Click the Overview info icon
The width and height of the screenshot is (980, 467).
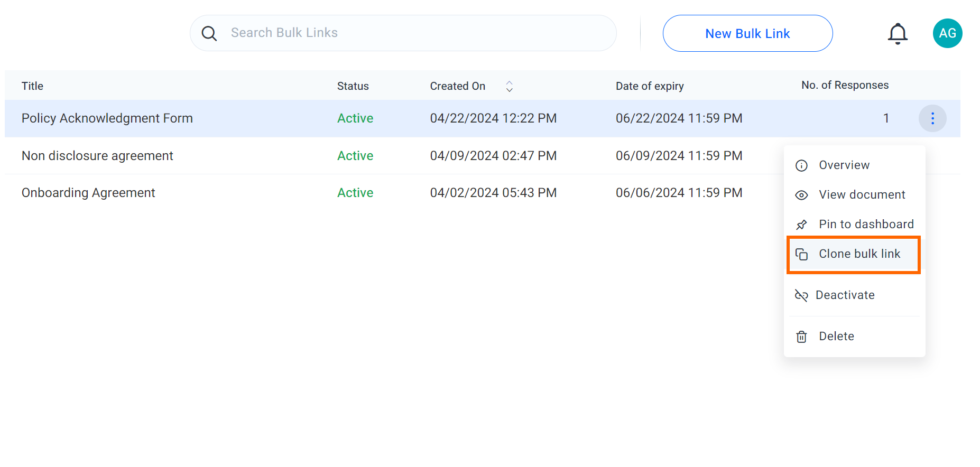coord(801,165)
